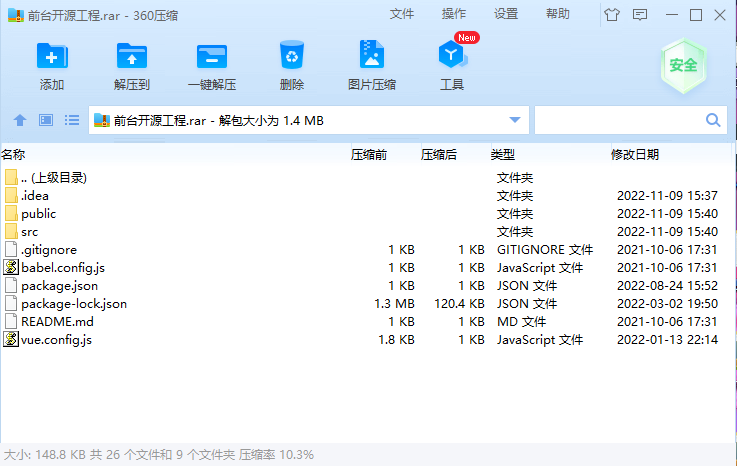Click the 'GITIGNORE 文件' type cell
737x466 pixels.
pyautogui.click(x=545, y=249)
